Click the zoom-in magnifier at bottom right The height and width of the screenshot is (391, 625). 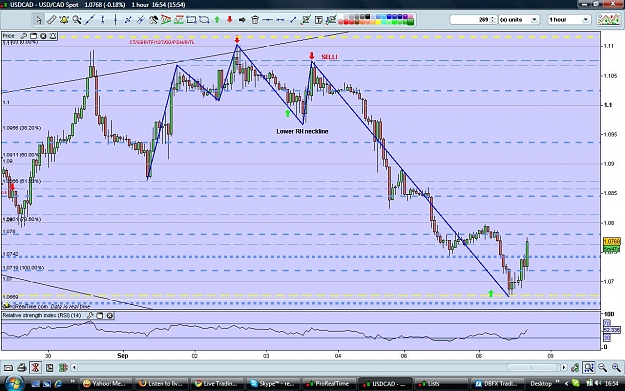[616, 367]
